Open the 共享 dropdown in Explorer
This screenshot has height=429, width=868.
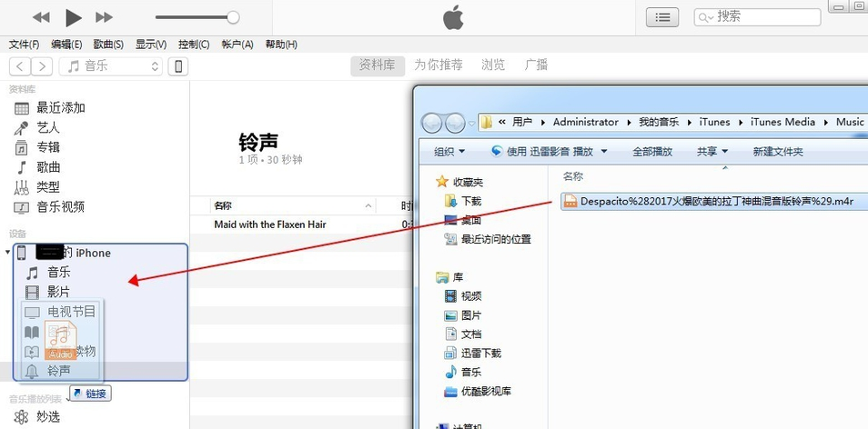712,152
